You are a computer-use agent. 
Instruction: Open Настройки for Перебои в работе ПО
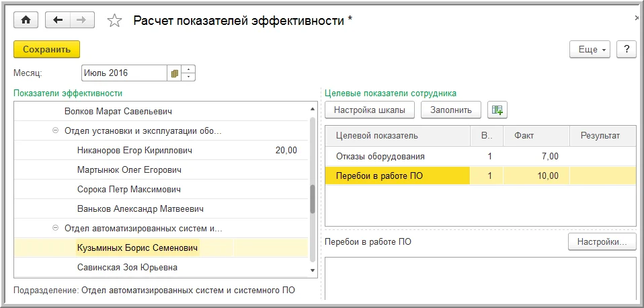pyautogui.click(x=602, y=241)
